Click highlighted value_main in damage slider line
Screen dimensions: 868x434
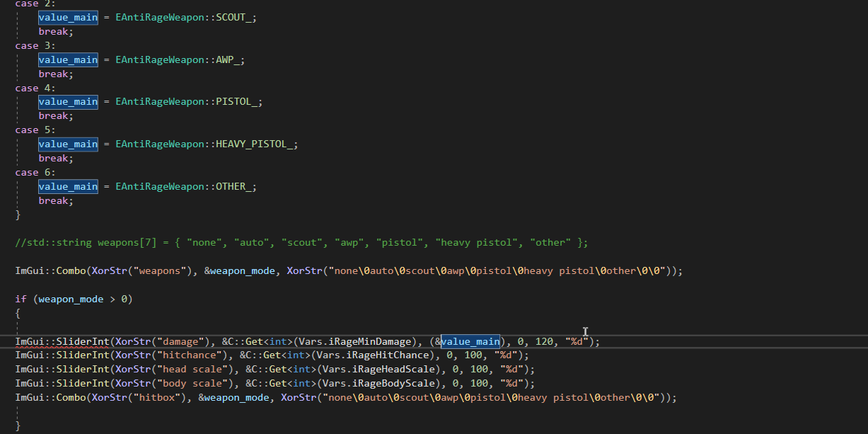pos(470,342)
